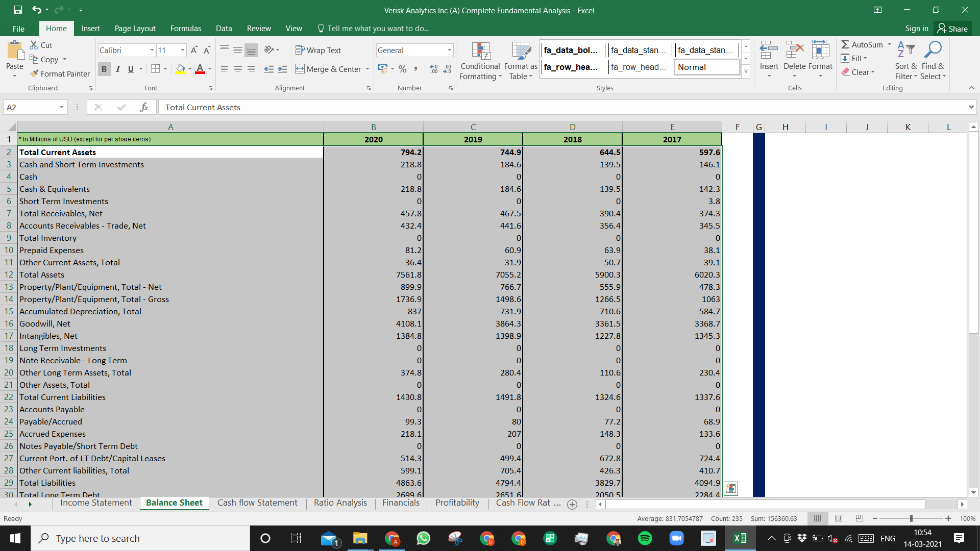
Task: Select Normal view icon in status bar
Action: pyautogui.click(x=817, y=518)
